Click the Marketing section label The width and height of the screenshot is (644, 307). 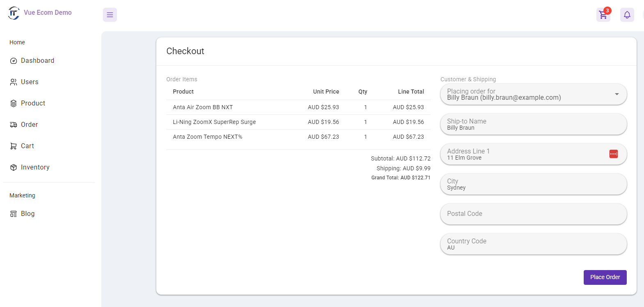(23, 196)
